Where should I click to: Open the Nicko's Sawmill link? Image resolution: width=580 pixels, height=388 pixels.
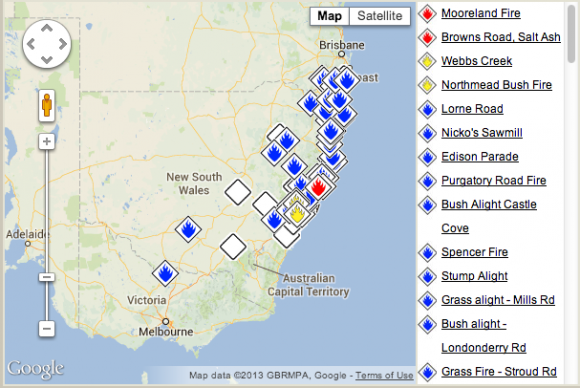click(x=482, y=133)
